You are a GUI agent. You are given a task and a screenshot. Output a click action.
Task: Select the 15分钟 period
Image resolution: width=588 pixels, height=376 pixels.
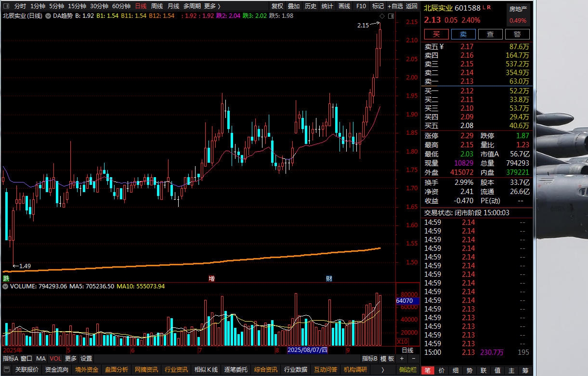pyautogui.click(x=77, y=6)
